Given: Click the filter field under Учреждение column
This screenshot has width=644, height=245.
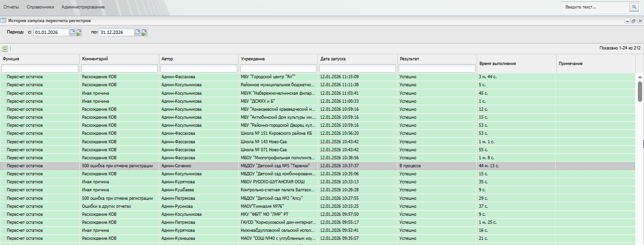Looking at the screenshot, I should pos(278,68).
